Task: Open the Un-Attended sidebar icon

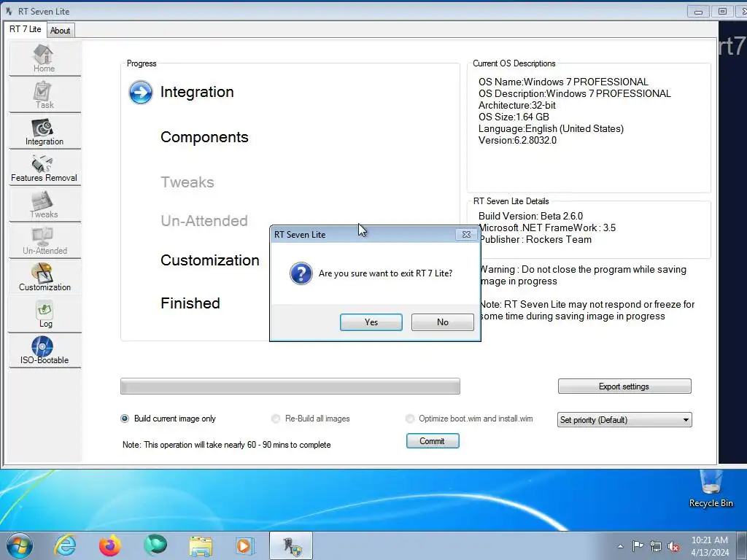Action: 44,241
